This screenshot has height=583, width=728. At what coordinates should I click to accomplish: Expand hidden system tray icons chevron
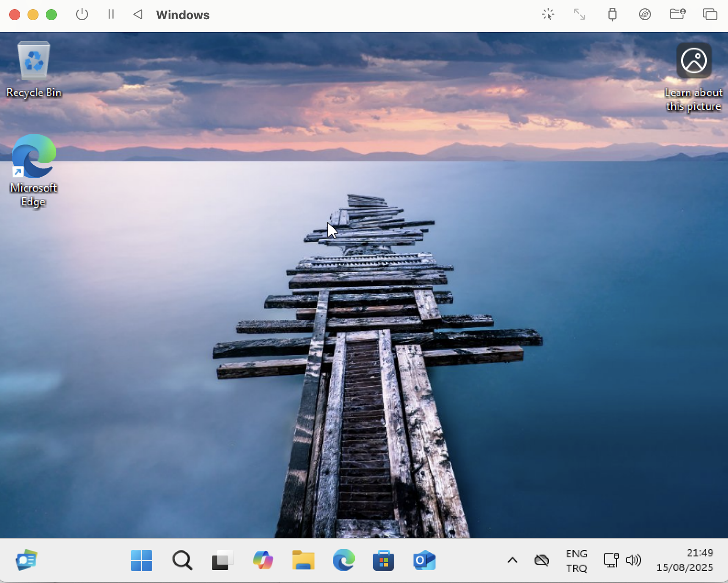pos(513,560)
